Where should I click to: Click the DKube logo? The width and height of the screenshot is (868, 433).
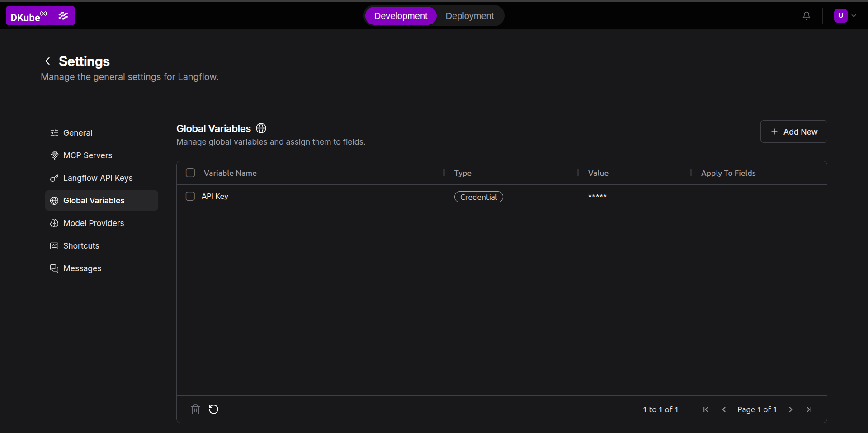[28, 16]
